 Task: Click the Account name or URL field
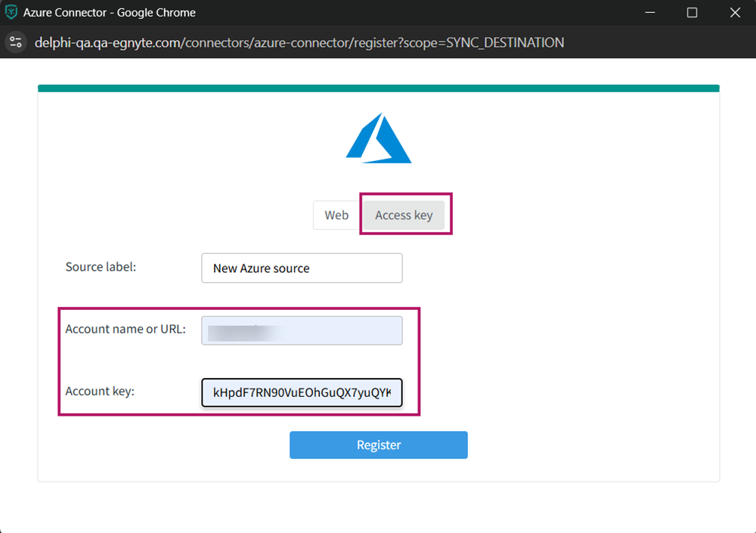[x=302, y=330]
